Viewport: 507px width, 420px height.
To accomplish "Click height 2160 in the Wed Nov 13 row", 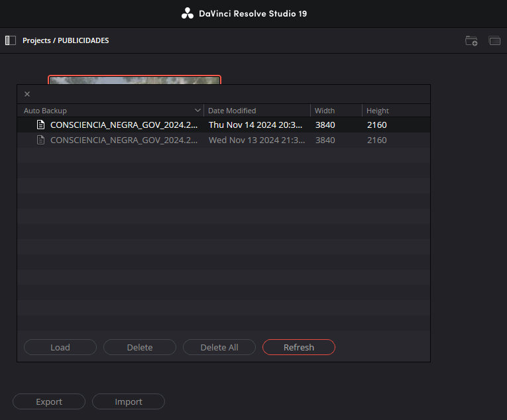I will (376, 140).
